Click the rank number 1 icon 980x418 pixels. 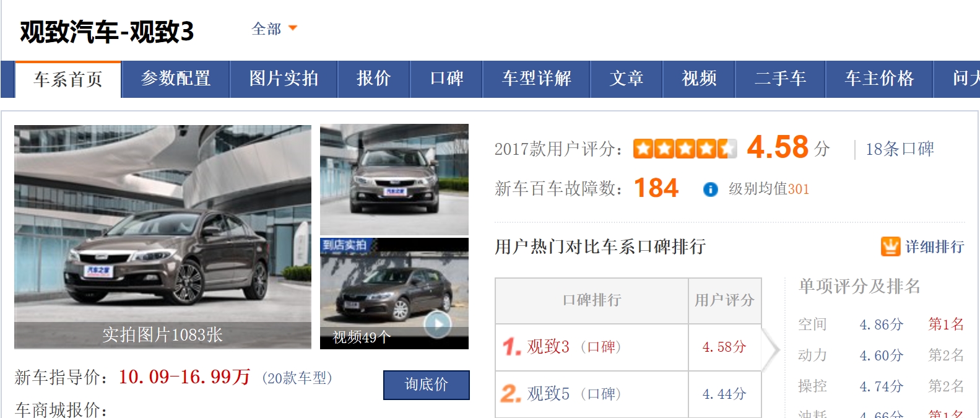pyautogui.click(x=512, y=347)
